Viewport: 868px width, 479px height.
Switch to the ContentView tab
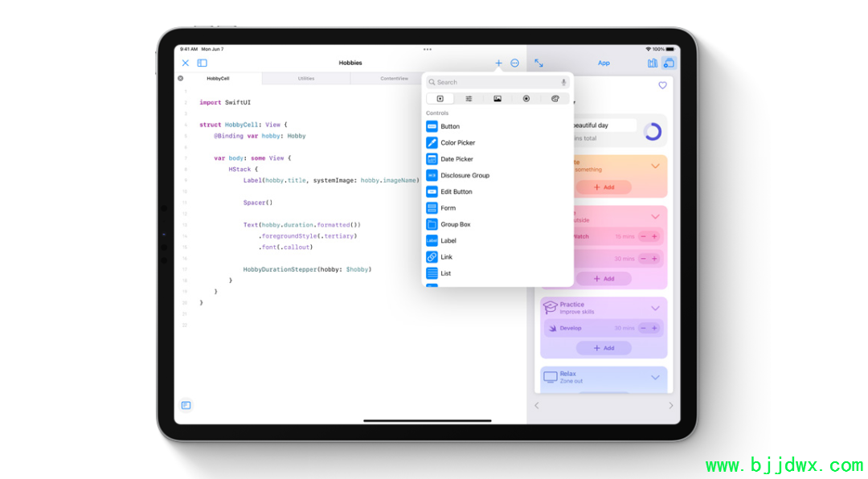[x=394, y=79]
